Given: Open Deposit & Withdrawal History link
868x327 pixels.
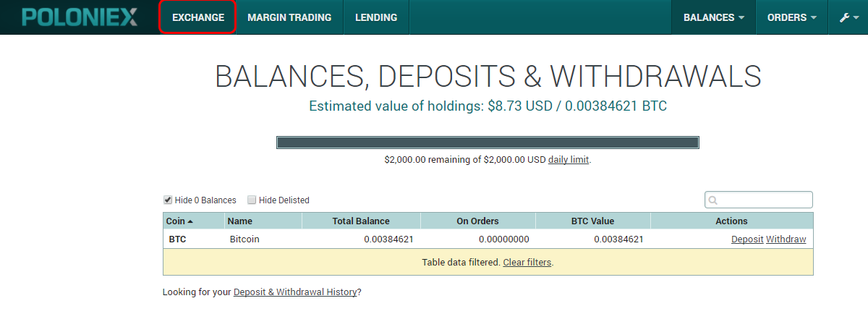Looking at the screenshot, I should coord(295,292).
